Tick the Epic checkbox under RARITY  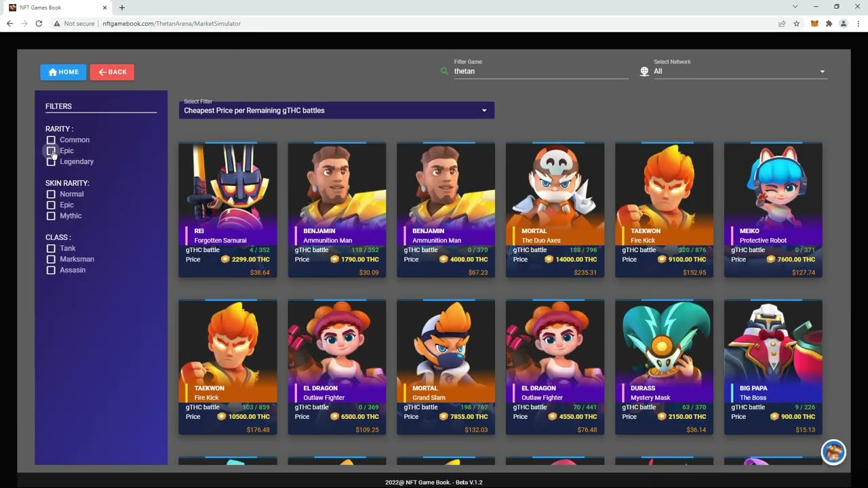pos(51,150)
